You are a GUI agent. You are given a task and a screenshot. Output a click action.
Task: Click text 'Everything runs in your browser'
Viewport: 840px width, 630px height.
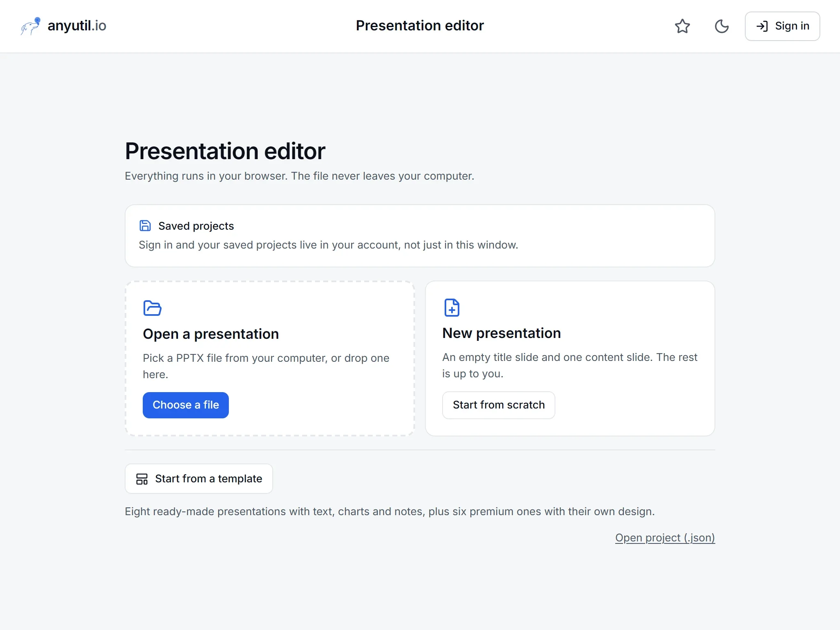coord(206,176)
